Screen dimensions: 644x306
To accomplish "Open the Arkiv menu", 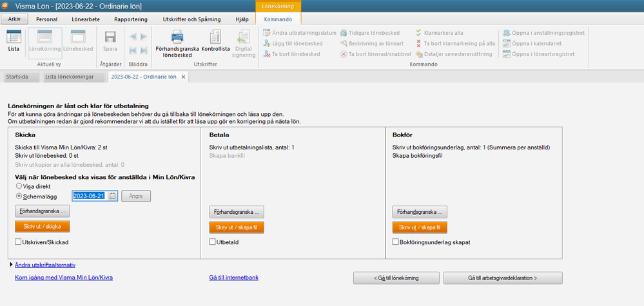I will point(14,19).
